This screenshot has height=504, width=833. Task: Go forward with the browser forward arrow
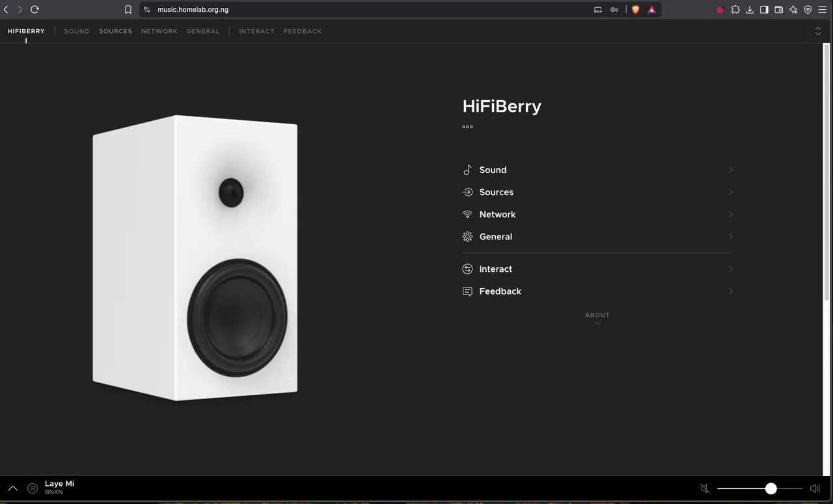pos(20,10)
